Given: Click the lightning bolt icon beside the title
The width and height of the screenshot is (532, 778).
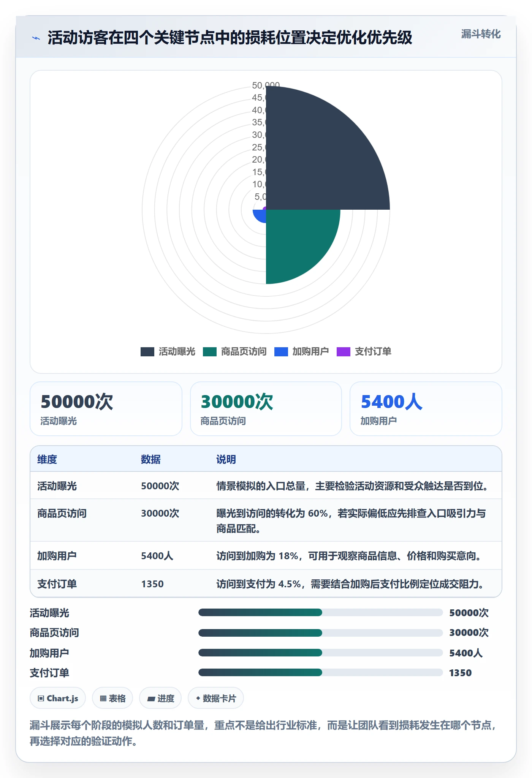Looking at the screenshot, I should click(x=36, y=38).
